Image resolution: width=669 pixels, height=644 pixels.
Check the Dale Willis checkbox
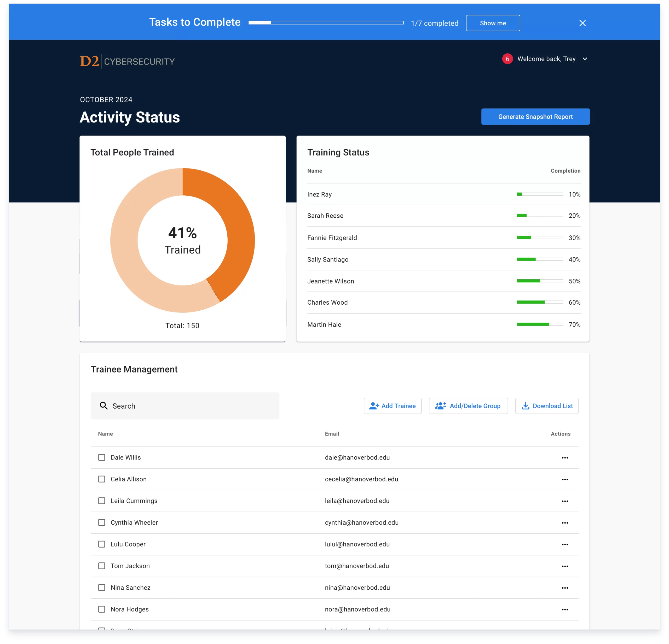101,457
